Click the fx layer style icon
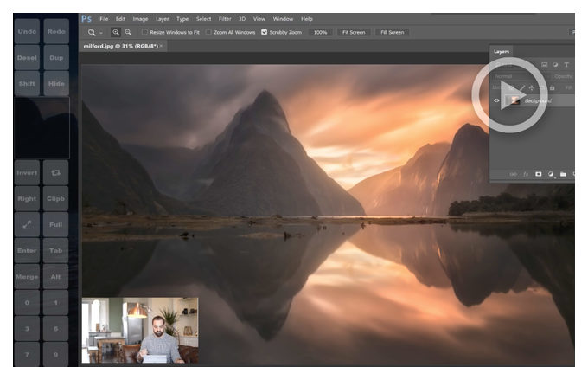 526,174
